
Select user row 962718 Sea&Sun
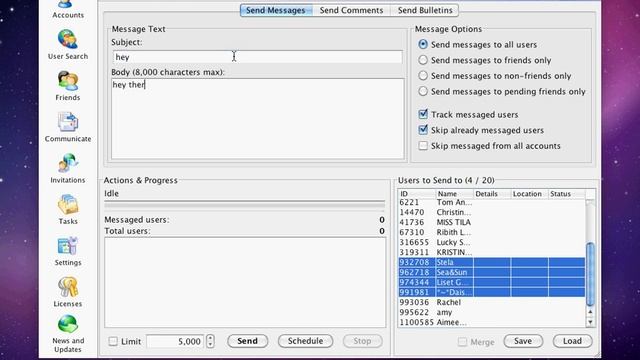(x=491, y=272)
